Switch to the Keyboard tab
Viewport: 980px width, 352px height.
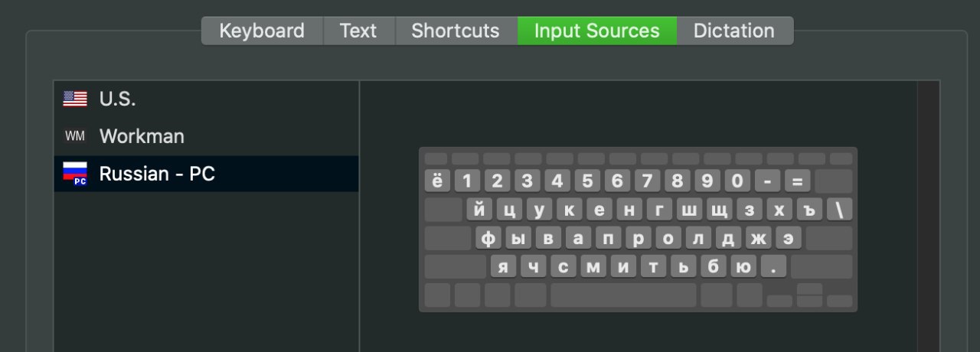(262, 31)
